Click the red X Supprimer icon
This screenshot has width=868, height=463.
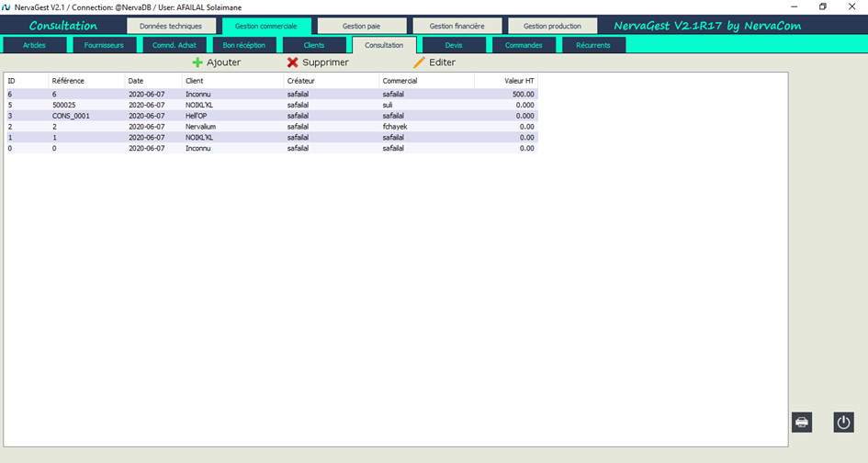(292, 62)
